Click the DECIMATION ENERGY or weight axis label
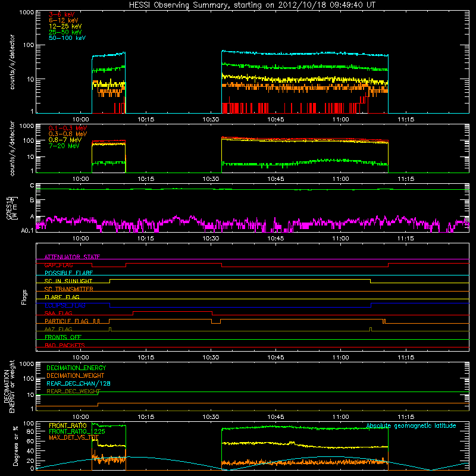This screenshot has height=476, width=476. click(x=9, y=386)
